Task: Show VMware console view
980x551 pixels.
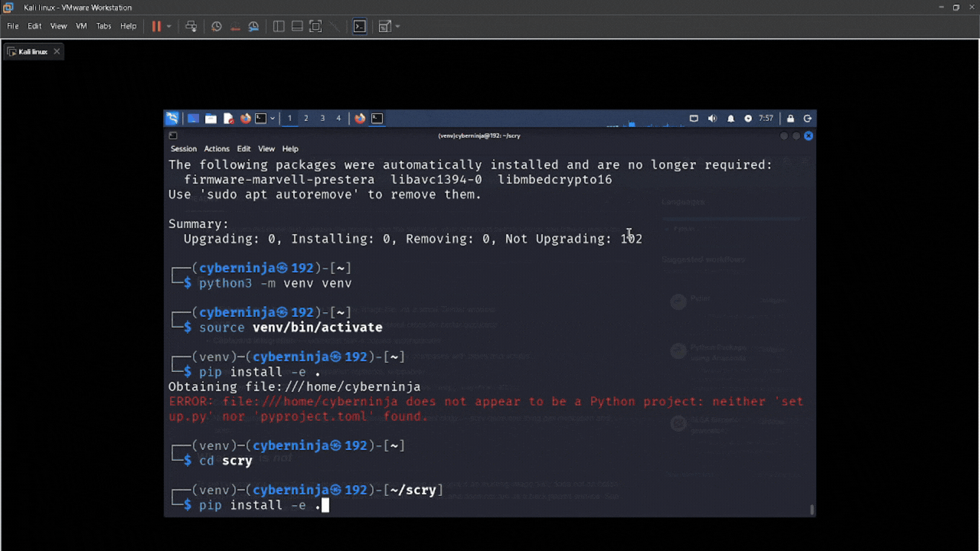Action: click(359, 26)
